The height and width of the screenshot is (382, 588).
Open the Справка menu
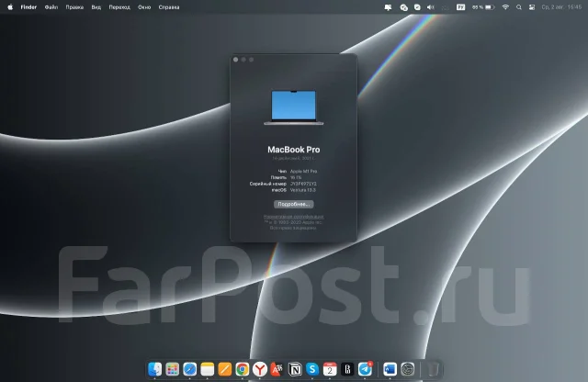point(169,7)
